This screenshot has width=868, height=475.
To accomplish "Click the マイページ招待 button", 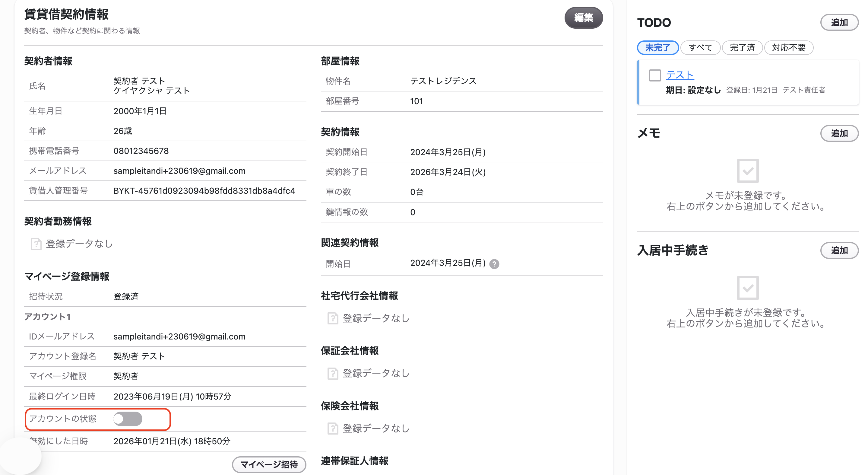I will [x=269, y=464].
